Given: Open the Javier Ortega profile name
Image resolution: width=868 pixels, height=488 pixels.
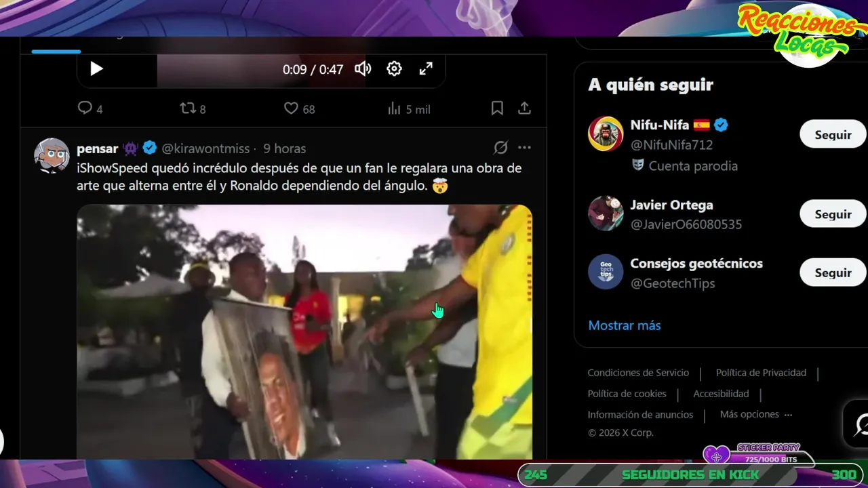Looking at the screenshot, I should [x=671, y=205].
